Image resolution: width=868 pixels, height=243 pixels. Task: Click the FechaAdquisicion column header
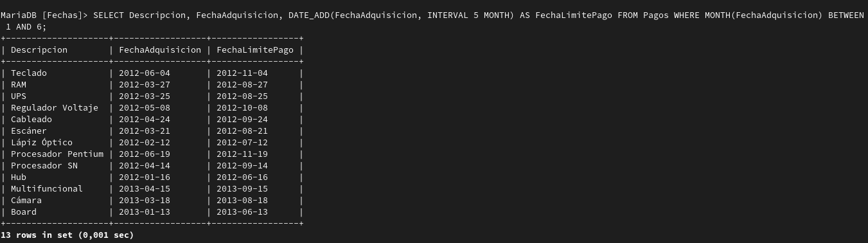160,50
